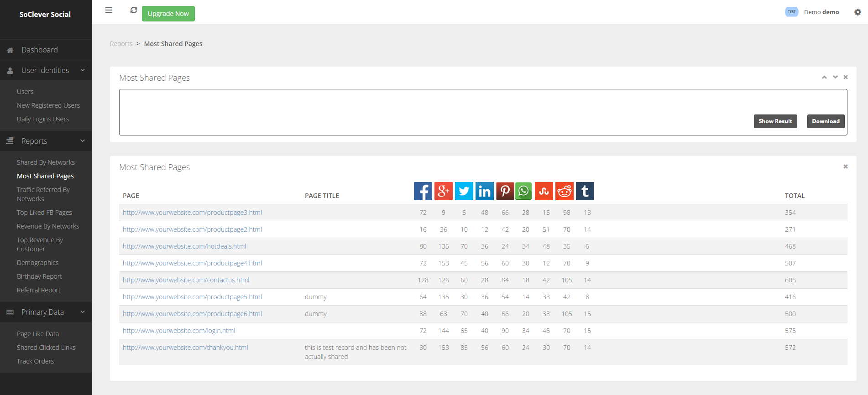Screen dimensions: 868x395
Task: Open login.html link
Action: (179, 331)
